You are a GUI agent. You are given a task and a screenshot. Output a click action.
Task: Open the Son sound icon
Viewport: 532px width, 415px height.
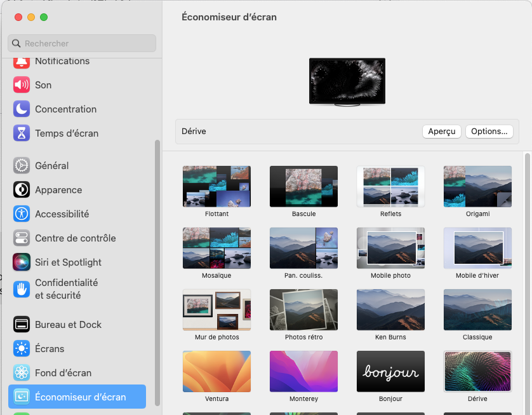tap(22, 85)
